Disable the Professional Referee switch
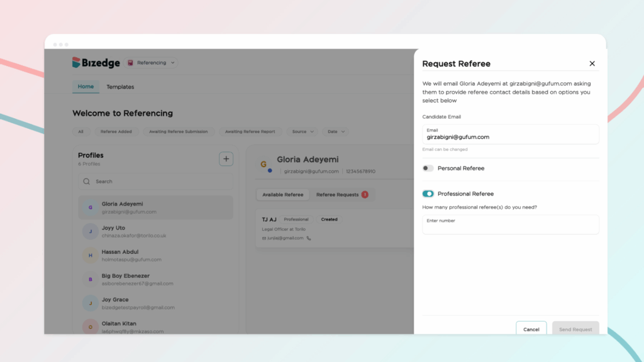 tap(428, 194)
